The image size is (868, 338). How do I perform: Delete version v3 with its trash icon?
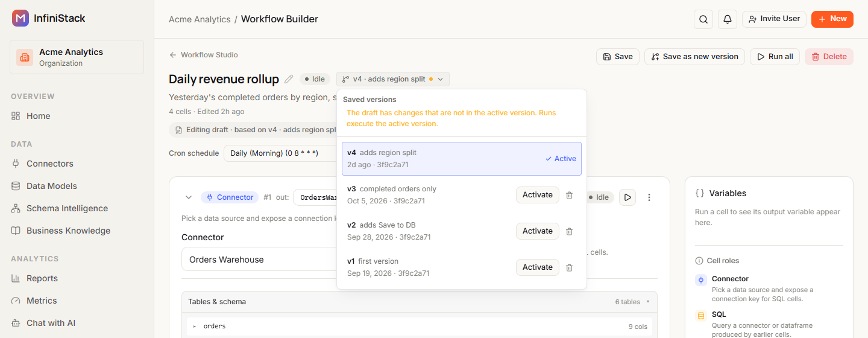point(569,195)
